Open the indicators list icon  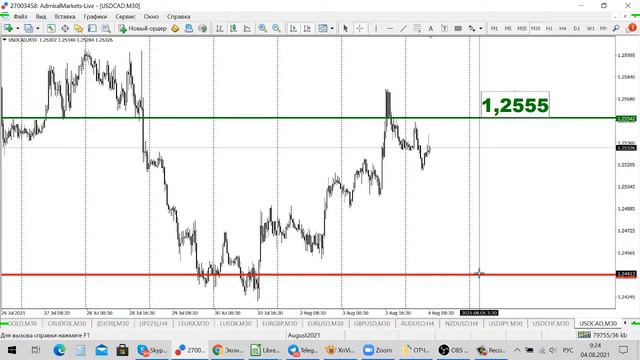coord(323,28)
